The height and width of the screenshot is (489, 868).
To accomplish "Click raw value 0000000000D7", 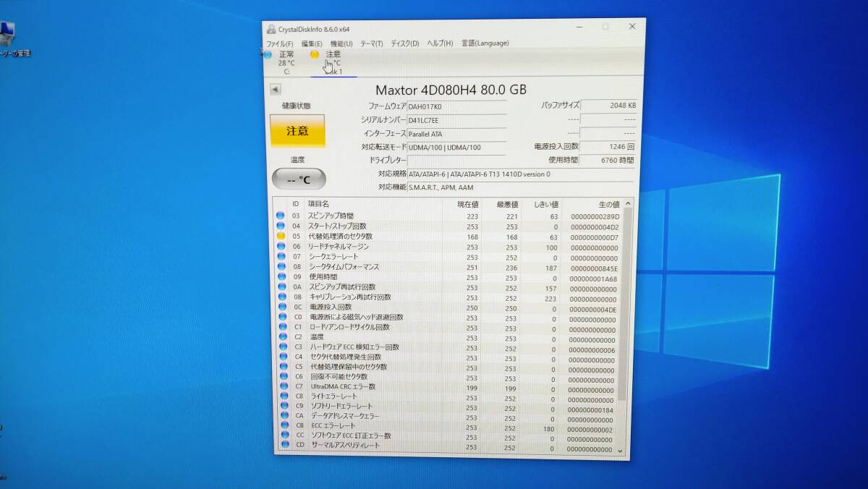I will click(595, 237).
